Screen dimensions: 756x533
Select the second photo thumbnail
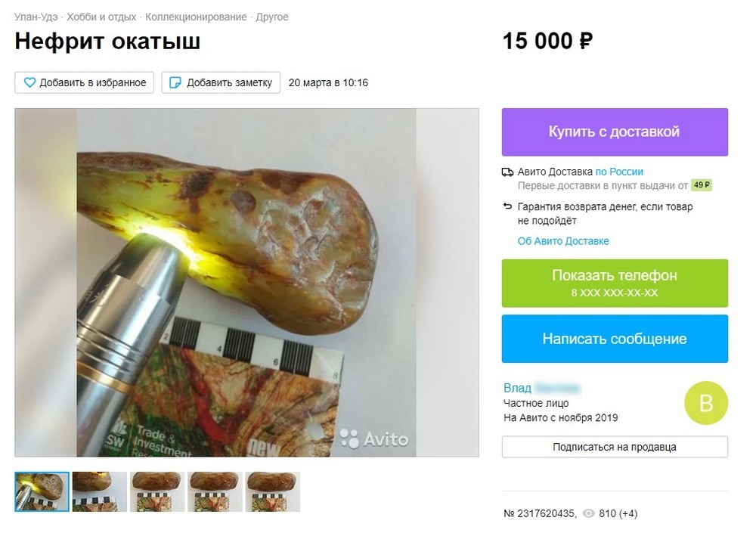click(99, 491)
